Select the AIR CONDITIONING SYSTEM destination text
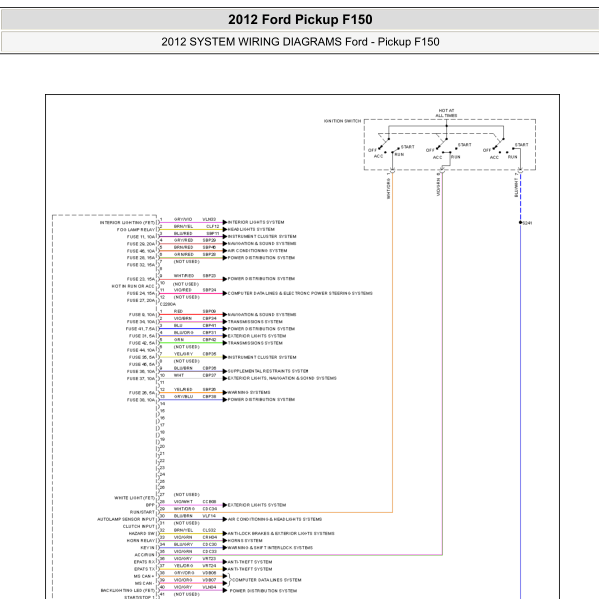Viewport: 599px width, 599px height. click(x=257, y=251)
